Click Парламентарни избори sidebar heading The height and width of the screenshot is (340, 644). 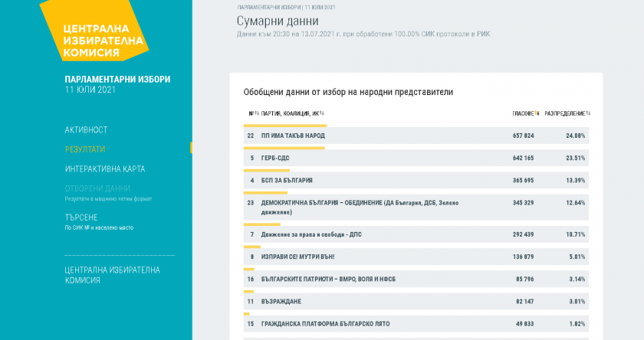(117, 80)
